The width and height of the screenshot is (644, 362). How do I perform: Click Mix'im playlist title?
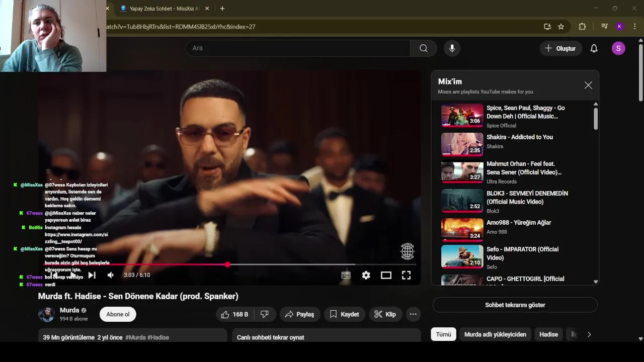tap(450, 81)
